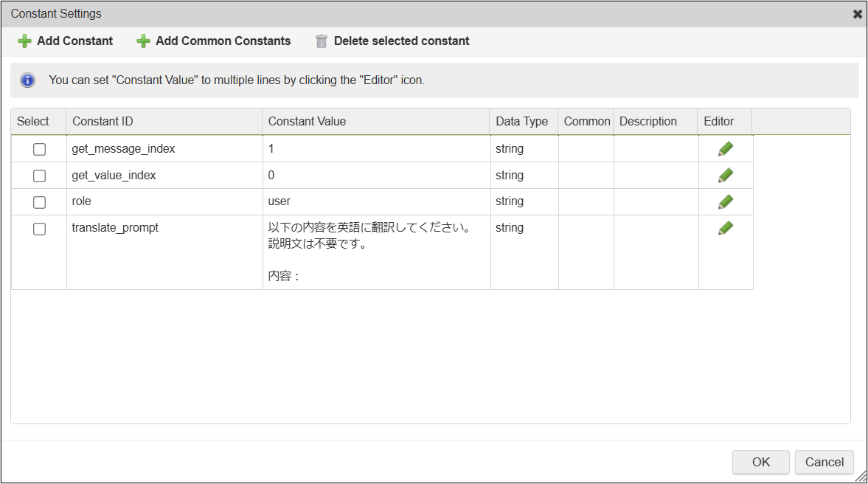Screen dimensions: 868x484
Task: Check the translate_prompt row checkbox
Action: 40,229
